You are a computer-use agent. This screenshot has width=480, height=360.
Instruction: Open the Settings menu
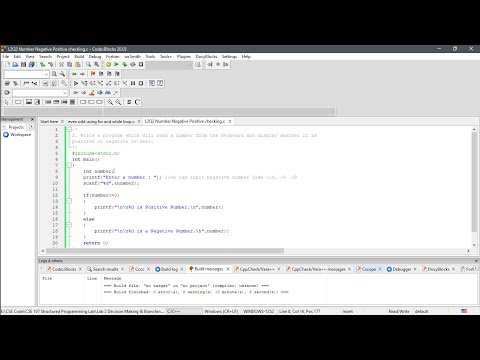(229, 56)
